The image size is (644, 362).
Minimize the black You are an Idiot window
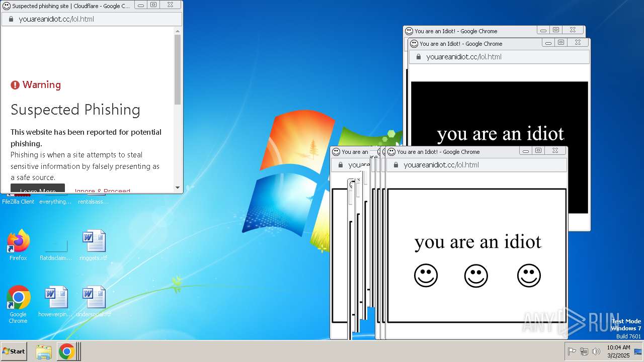(x=548, y=42)
